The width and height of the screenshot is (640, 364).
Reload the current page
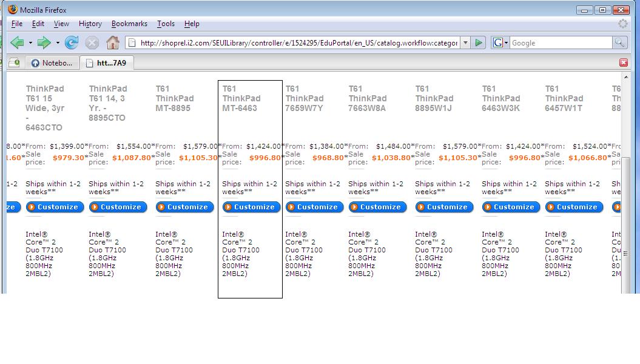(x=72, y=42)
